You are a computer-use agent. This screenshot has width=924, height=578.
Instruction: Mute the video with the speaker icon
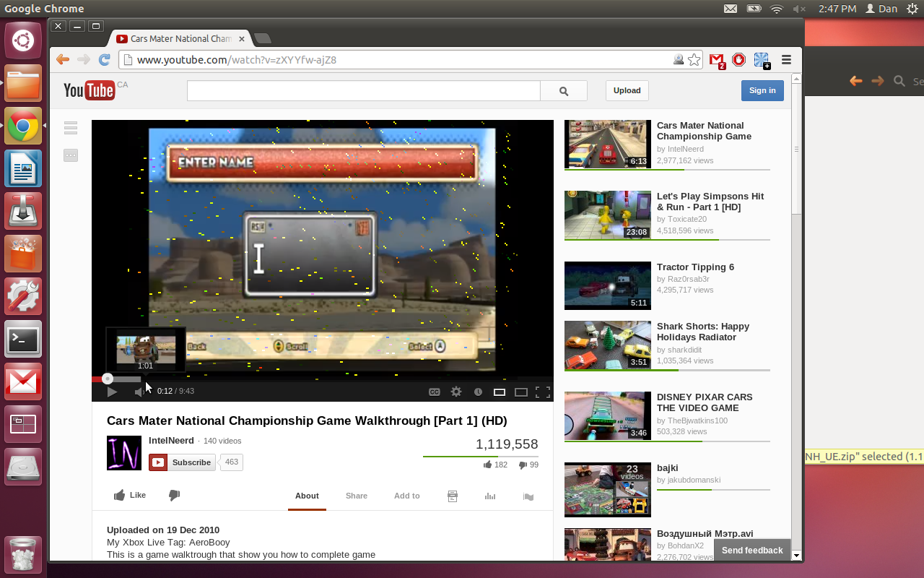coord(139,392)
